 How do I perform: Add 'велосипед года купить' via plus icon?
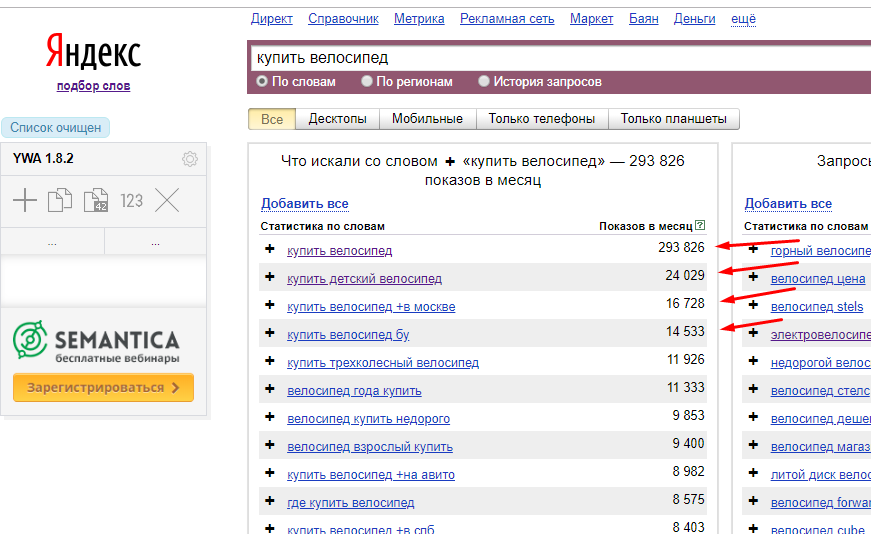pos(270,388)
